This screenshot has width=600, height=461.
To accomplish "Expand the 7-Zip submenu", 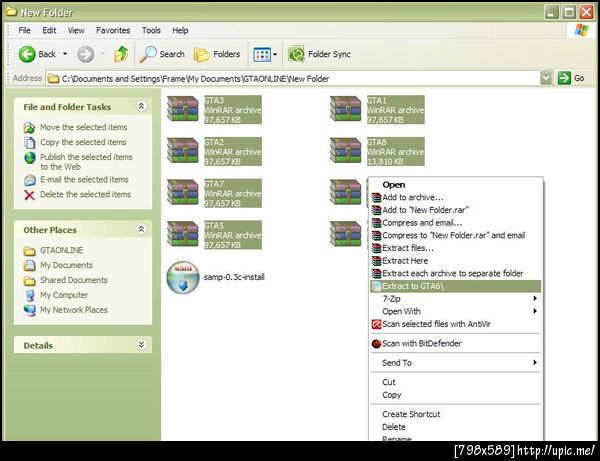I will (456, 299).
